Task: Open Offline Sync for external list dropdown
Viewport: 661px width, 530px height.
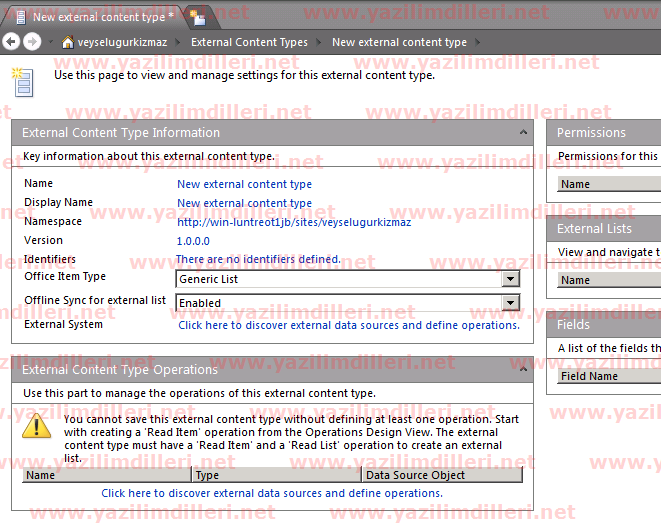Action: point(510,303)
